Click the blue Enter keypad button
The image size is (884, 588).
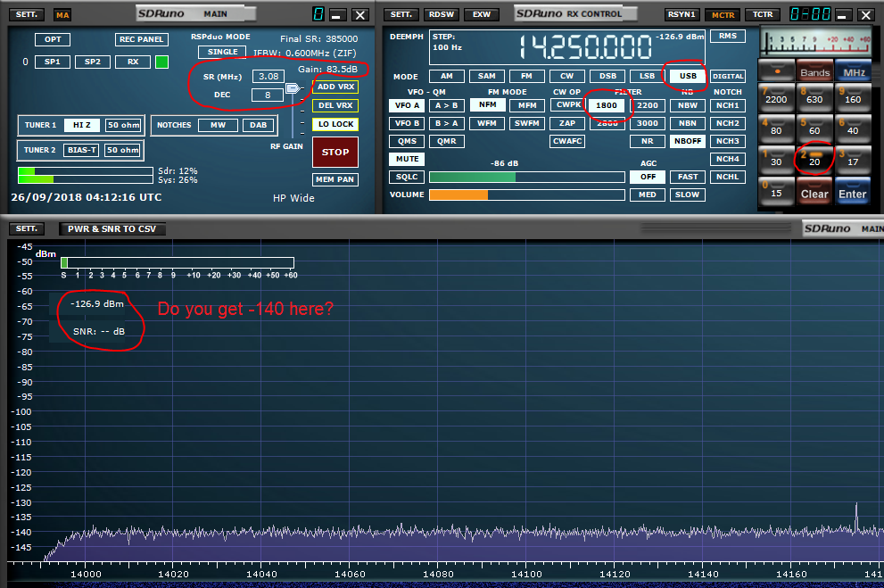[853, 191]
